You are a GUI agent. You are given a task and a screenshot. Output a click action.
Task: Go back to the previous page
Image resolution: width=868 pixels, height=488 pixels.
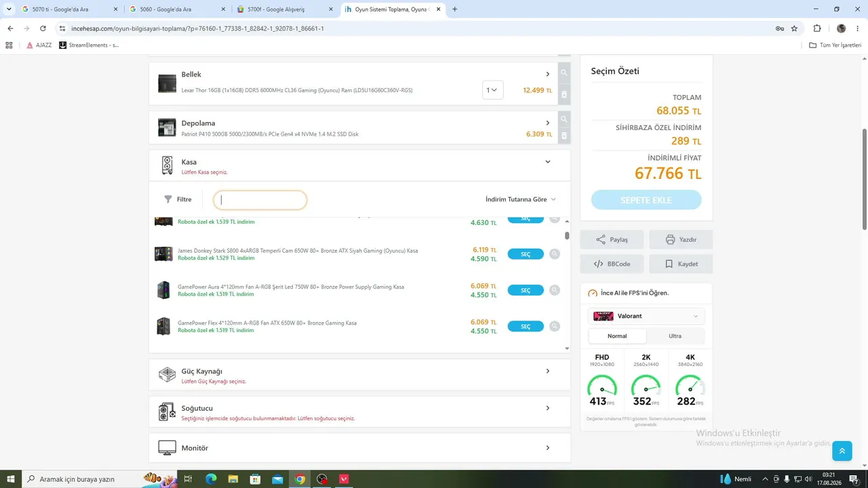(x=10, y=28)
